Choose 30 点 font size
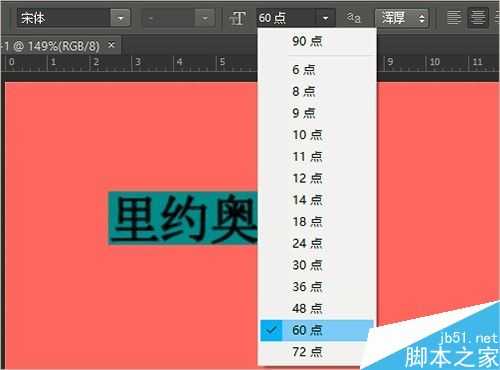Image resolution: width=500 pixels, height=370 pixels. coord(317,265)
